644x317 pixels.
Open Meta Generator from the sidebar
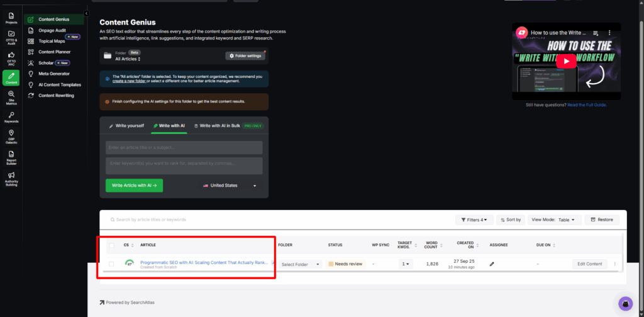pos(54,74)
